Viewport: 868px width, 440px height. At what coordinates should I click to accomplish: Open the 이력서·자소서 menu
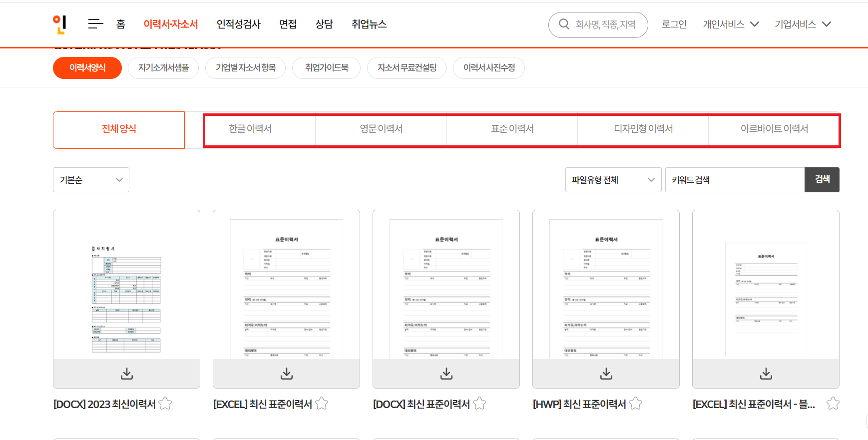click(x=171, y=24)
